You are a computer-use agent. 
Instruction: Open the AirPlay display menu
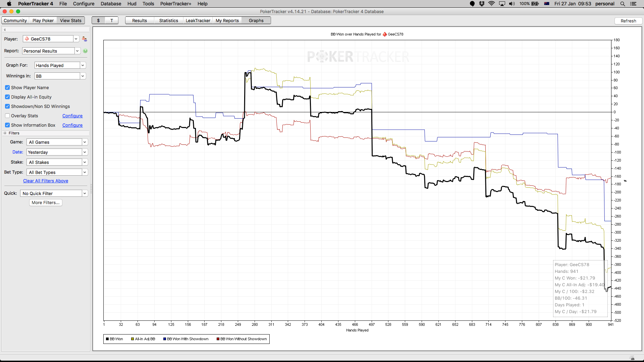click(502, 4)
